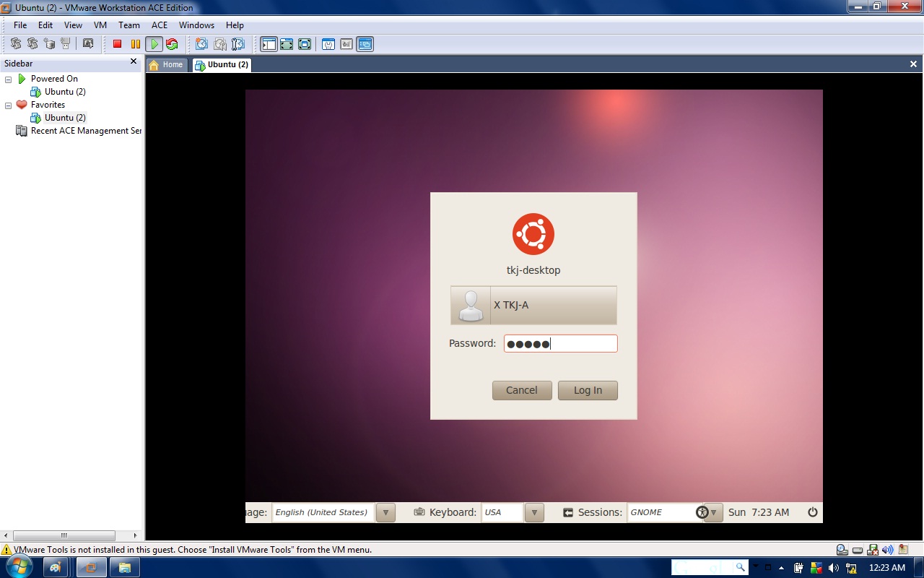Screen dimensions: 924x578
Task: Click the taskbar Google search box
Action: tap(709, 567)
